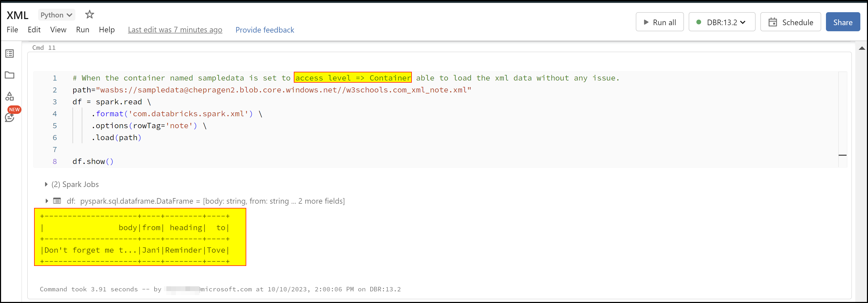Open the schema browser in the sidebar

10,96
